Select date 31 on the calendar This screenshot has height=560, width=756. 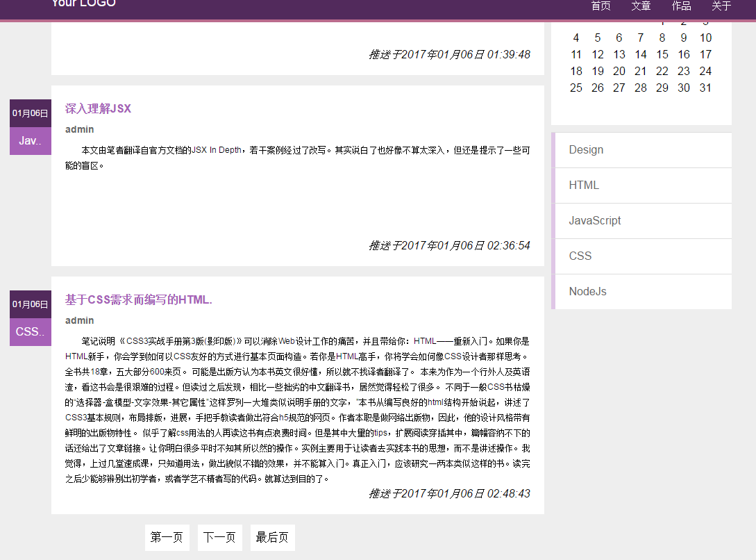click(x=705, y=88)
